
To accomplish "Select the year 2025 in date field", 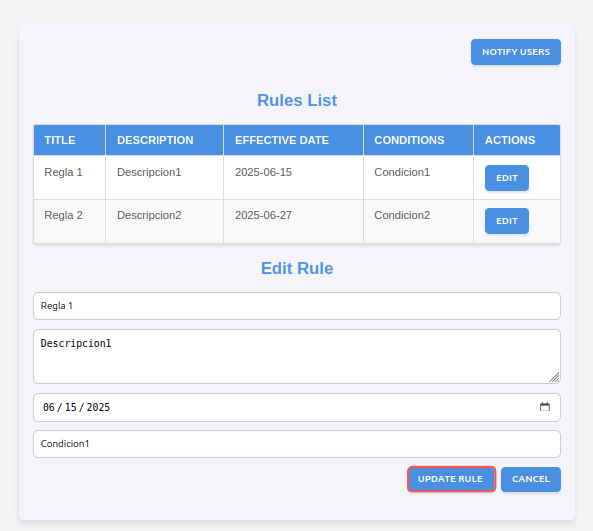I will [98, 407].
